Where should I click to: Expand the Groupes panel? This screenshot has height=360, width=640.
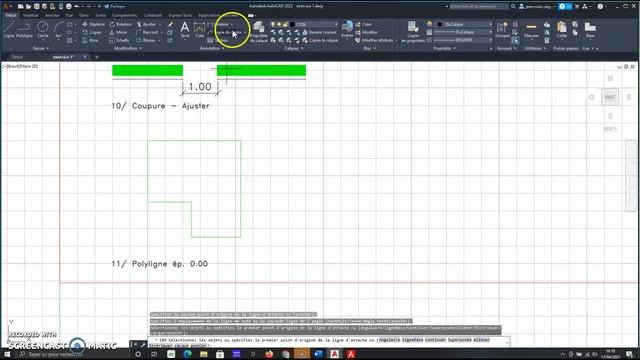pyautogui.click(x=507, y=49)
